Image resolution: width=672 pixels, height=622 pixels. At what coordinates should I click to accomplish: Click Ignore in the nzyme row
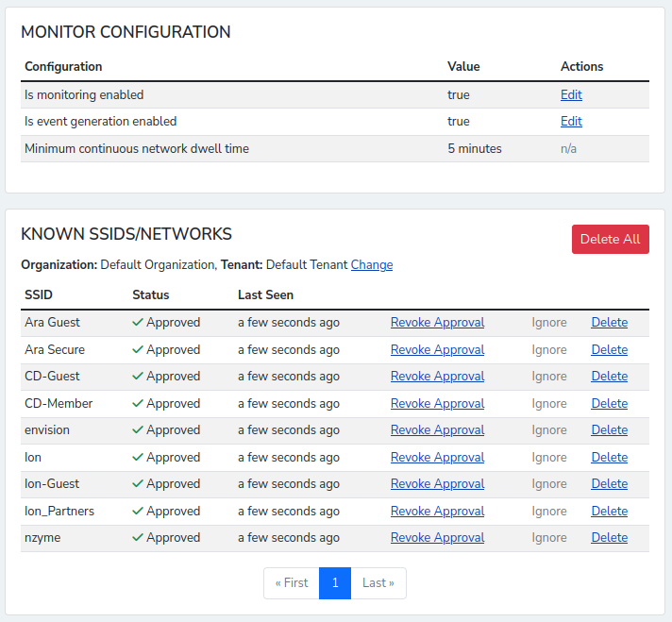pyautogui.click(x=549, y=538)
